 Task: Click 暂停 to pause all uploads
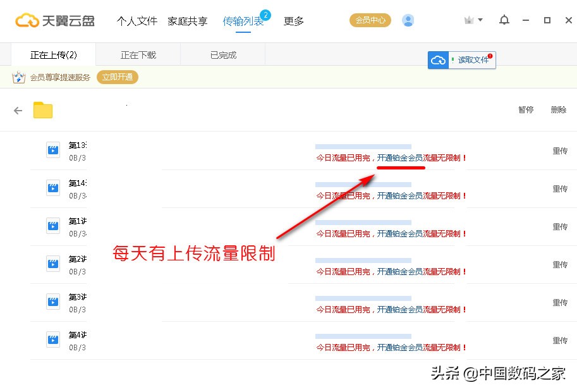(x=526, y=109)
